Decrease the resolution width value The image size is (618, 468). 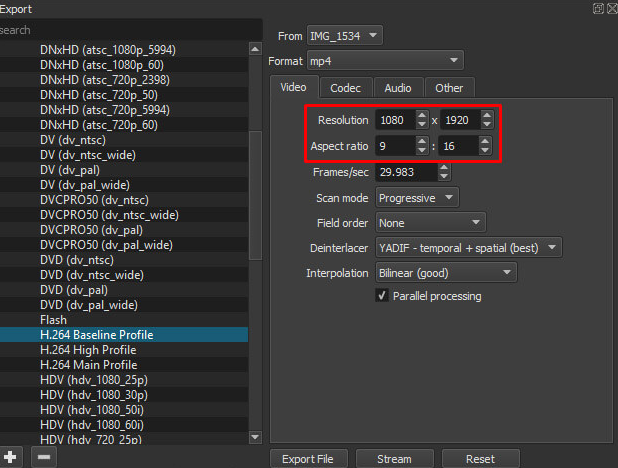click(x=422, y=124)
